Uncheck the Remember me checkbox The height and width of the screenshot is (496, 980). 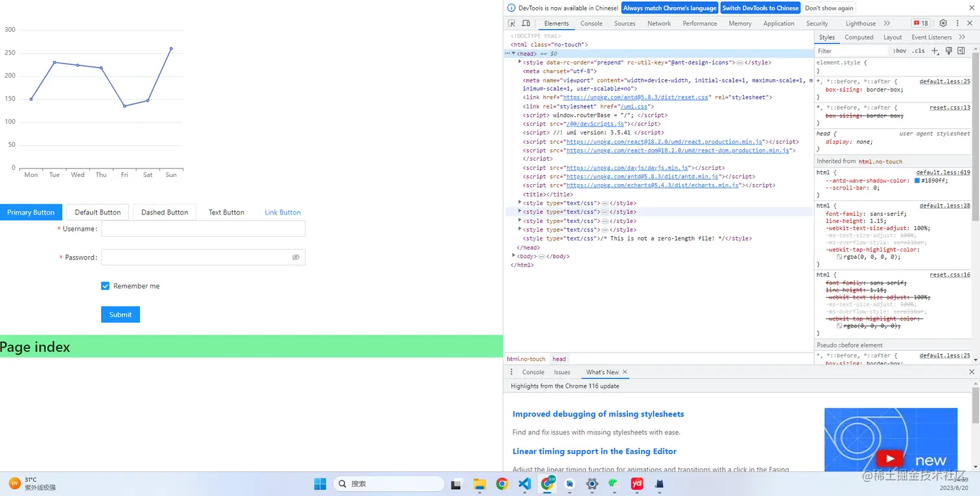click(x=105, y=286)
